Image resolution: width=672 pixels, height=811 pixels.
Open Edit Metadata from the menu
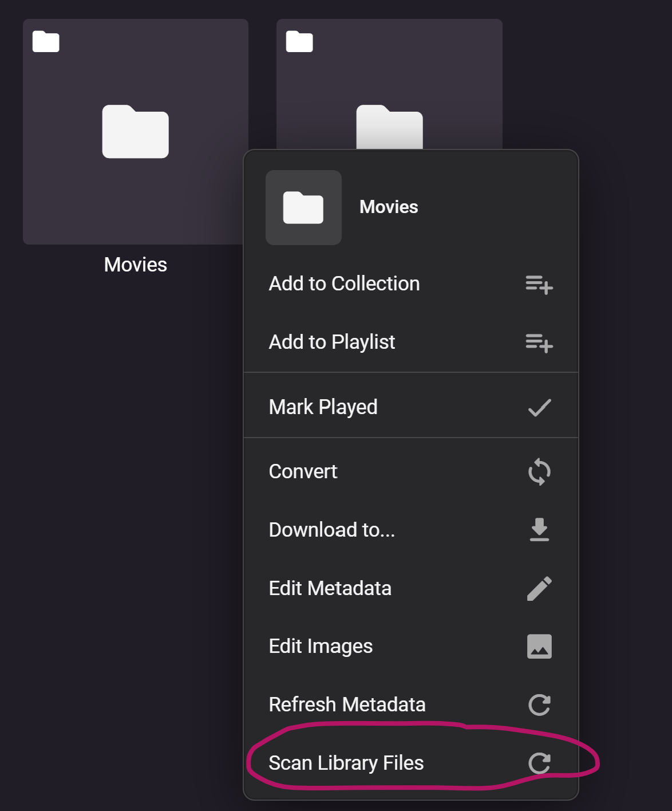(411, 588)
